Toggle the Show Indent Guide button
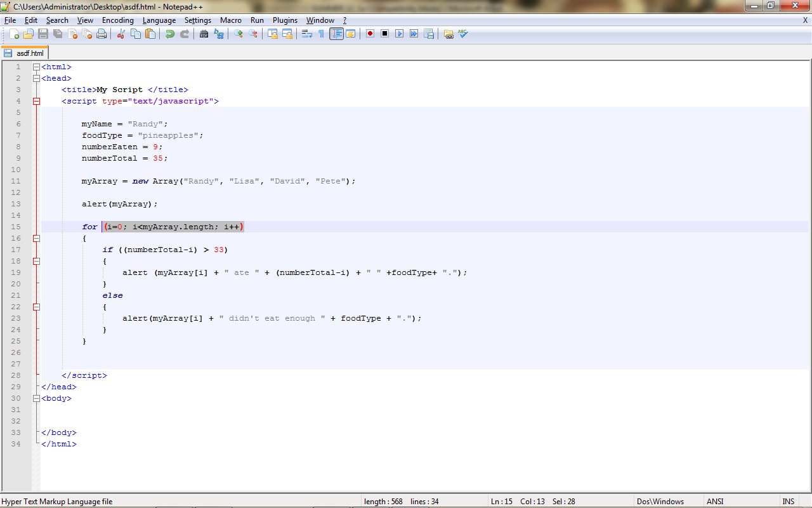812x508 pixels. pos(336,34)
